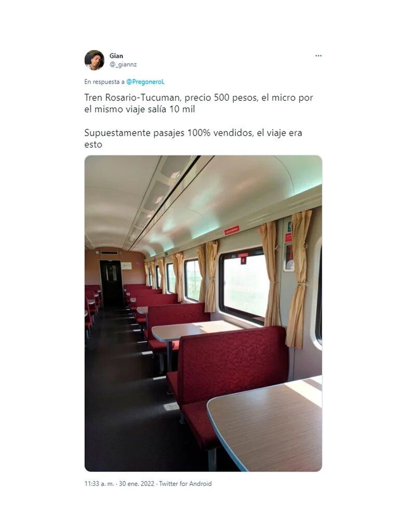
Task: Click the rightmost beige curtain in photo
Action: pos(299,279)
